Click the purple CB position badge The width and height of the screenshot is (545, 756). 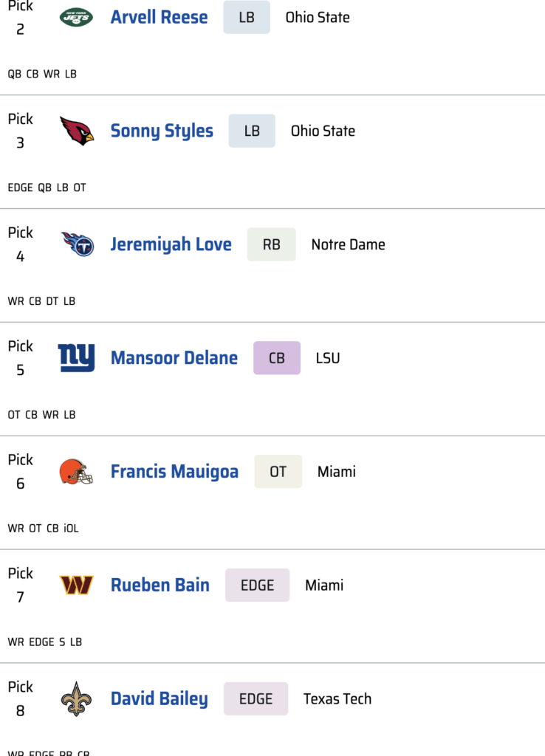[x=277, y=358]
